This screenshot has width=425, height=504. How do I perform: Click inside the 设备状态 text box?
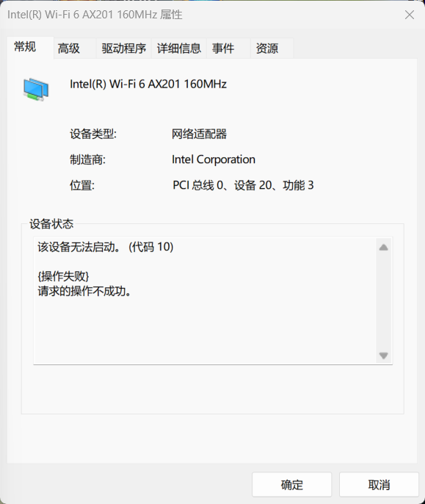213,301
